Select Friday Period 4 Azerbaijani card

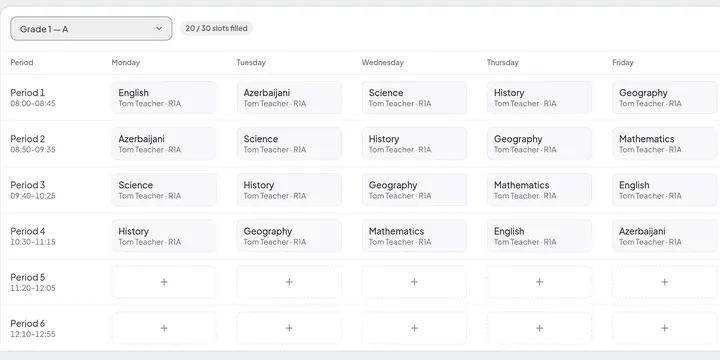(x=664, y=236)
